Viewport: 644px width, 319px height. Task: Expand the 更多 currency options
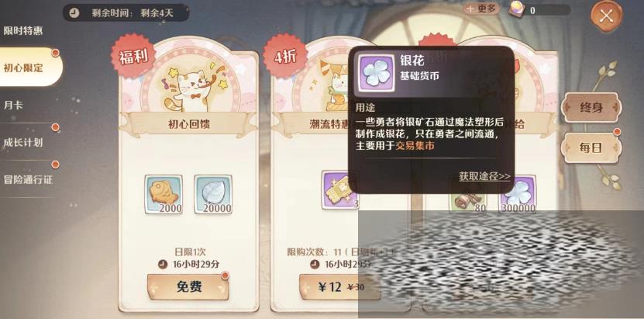click(x=481, y=9)
